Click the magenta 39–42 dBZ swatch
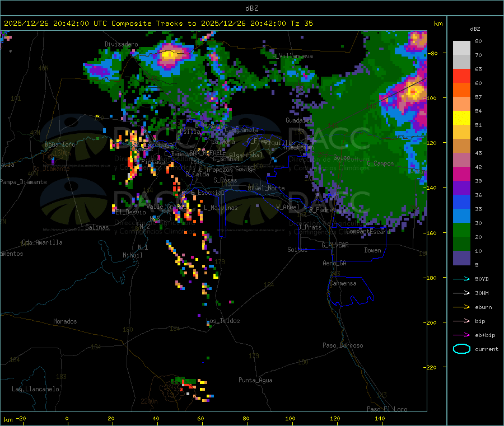 click(461, 174)
